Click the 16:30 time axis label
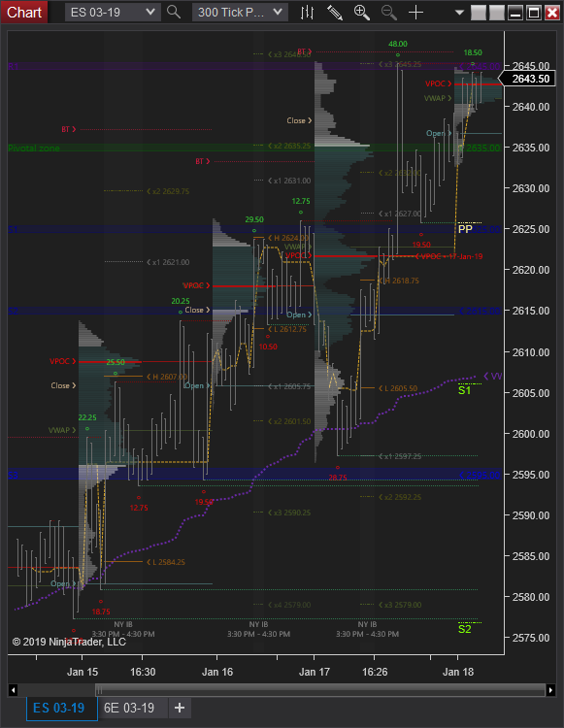This screenshot has height=728, width=564. point(143,672)
